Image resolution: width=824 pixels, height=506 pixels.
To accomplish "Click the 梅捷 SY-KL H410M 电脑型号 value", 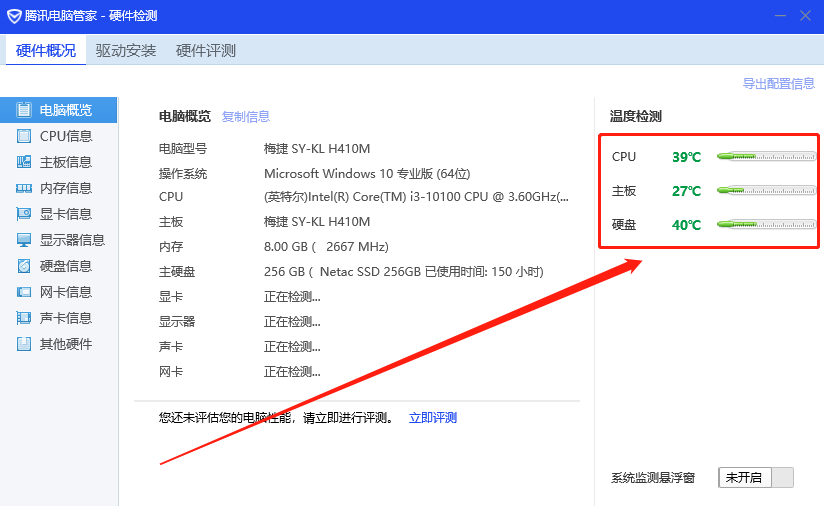I will pyautogui.click(x=317, y=149).
